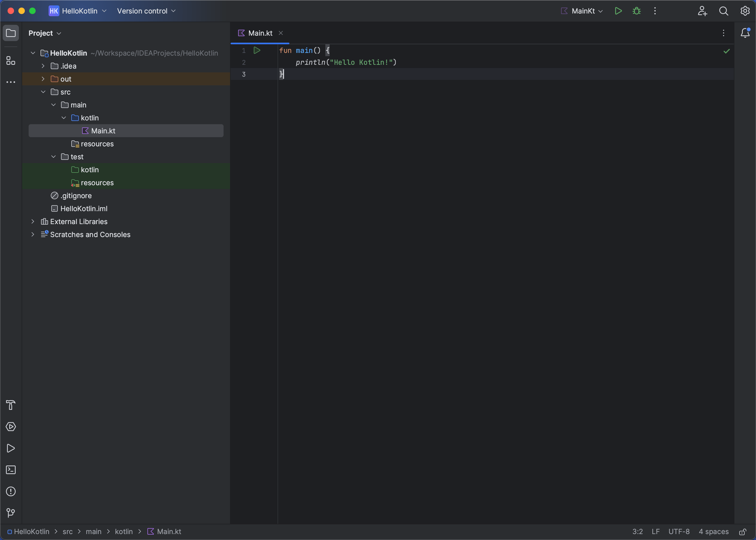The image size is (756, 540).
Task: Click the 4 spaces indent setting
Action: click(x=713, y=532)
